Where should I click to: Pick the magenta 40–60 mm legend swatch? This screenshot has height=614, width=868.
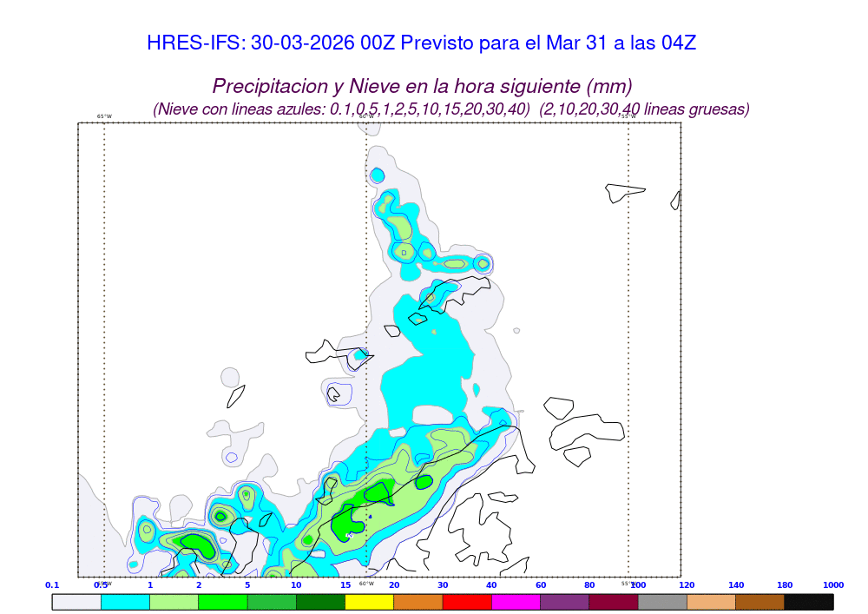coord(516,601)
